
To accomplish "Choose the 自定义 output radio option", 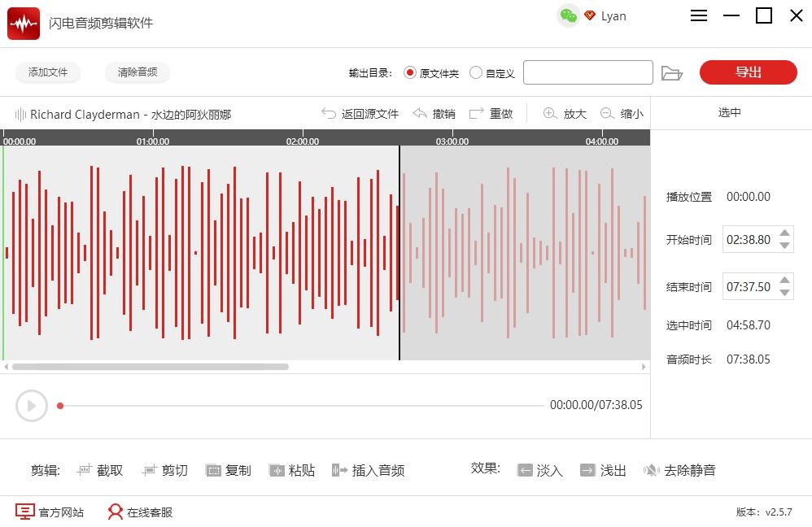I will coord(476,72).
